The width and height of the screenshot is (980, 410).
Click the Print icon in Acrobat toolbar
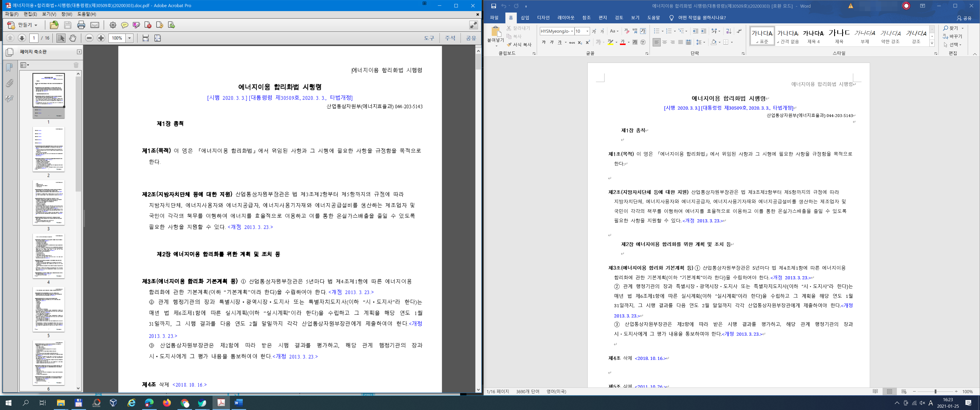coord(81,25)
